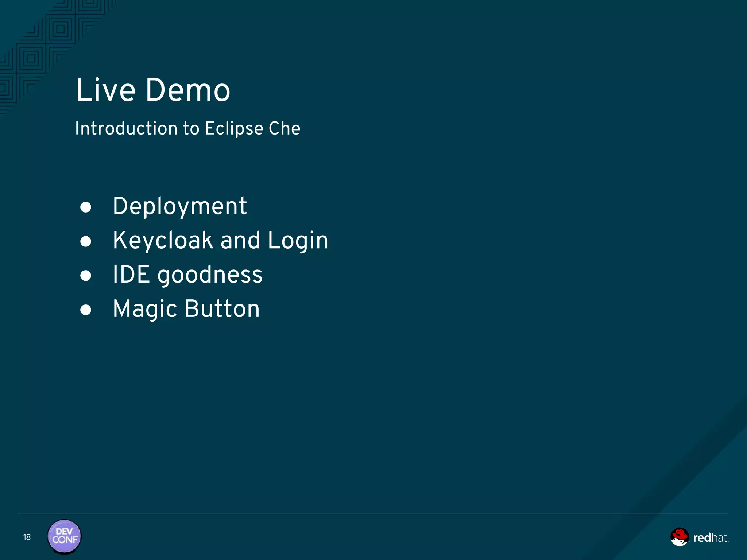The width and height of the screenshot is (747, 560).
Task: Click the 'Keycloak and Login' bullet
Action: pyautogui.click(x=221, y=241)
